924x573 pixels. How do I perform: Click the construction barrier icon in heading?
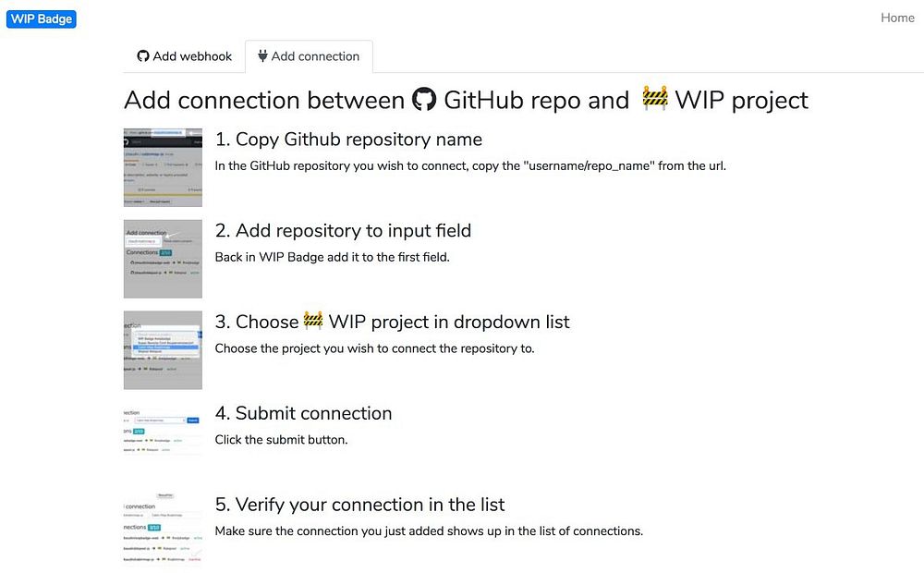tap(655, 99)
